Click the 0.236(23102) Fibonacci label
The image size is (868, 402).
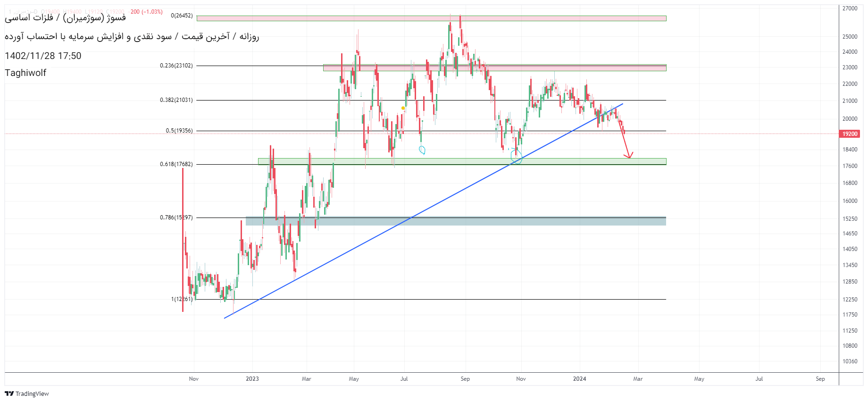click(176, 66)
